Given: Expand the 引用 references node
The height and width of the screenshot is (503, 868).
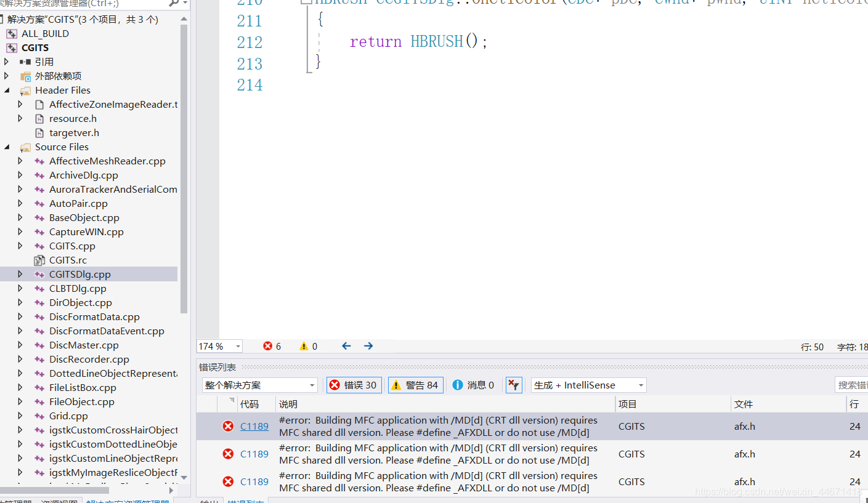Looking at the screenshot, I should pos(7,62).
